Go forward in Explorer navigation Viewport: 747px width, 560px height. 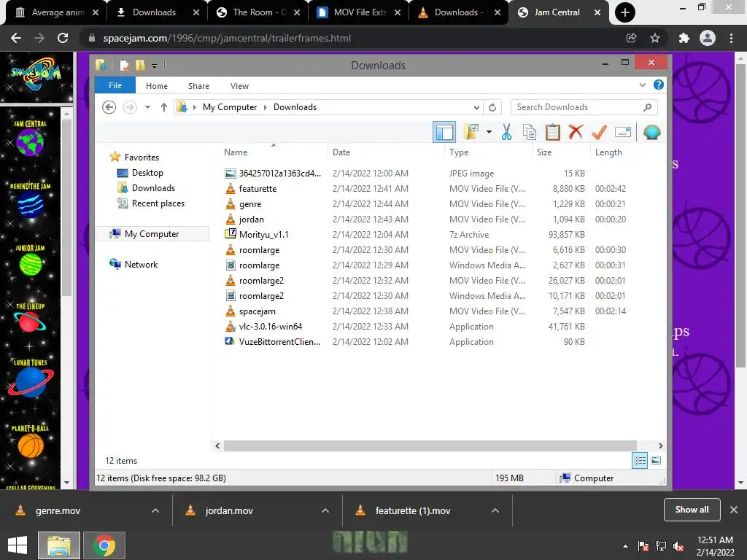tap(130, 107)
